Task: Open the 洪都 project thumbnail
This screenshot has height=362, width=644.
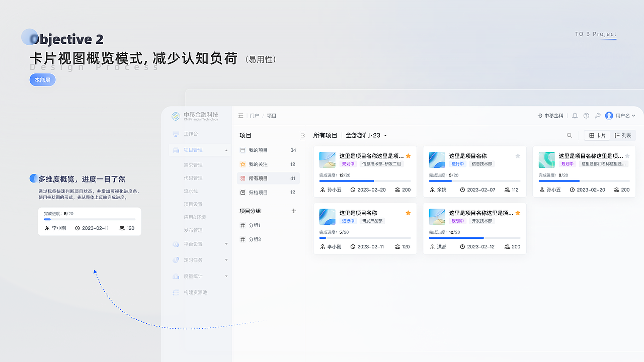Action: click(437, 217)
